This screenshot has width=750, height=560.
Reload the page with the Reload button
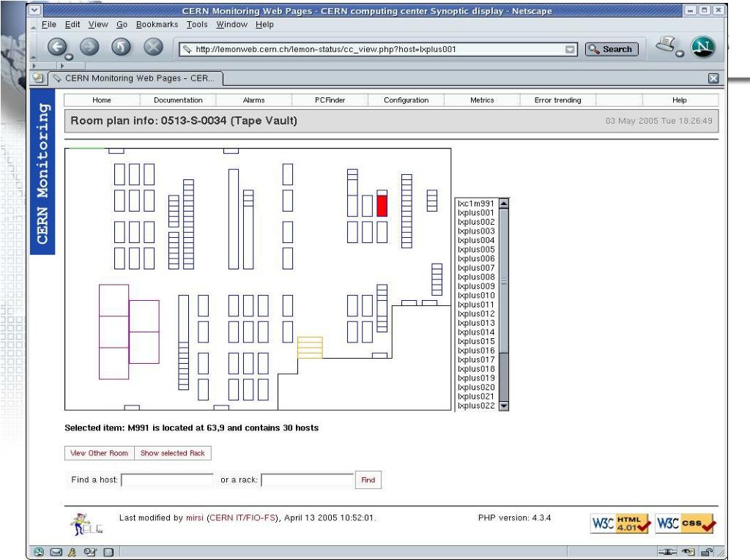click(121, 47)
